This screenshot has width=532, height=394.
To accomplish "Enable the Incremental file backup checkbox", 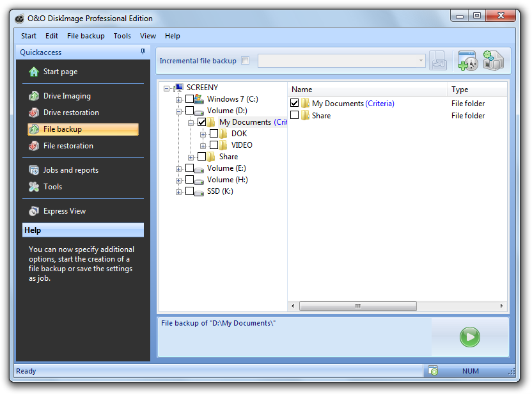I will [x=246, y=60].
